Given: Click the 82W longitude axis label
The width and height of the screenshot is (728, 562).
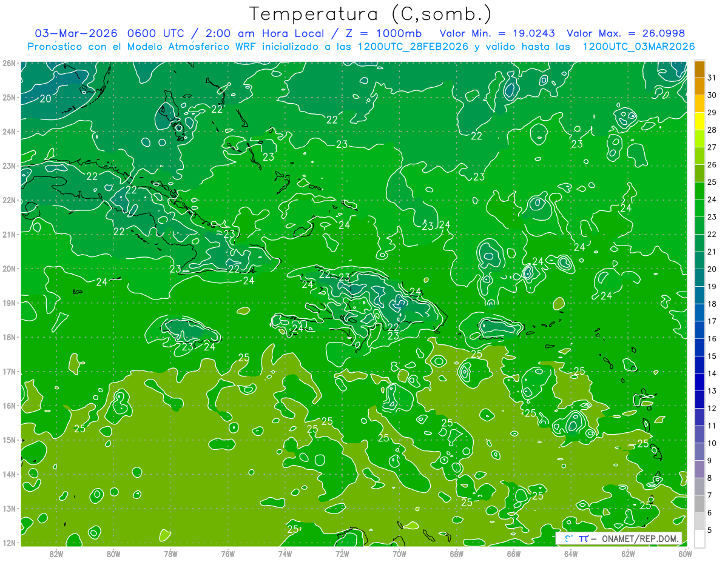Looking at the screenshot, I should [x=56, y=554].
